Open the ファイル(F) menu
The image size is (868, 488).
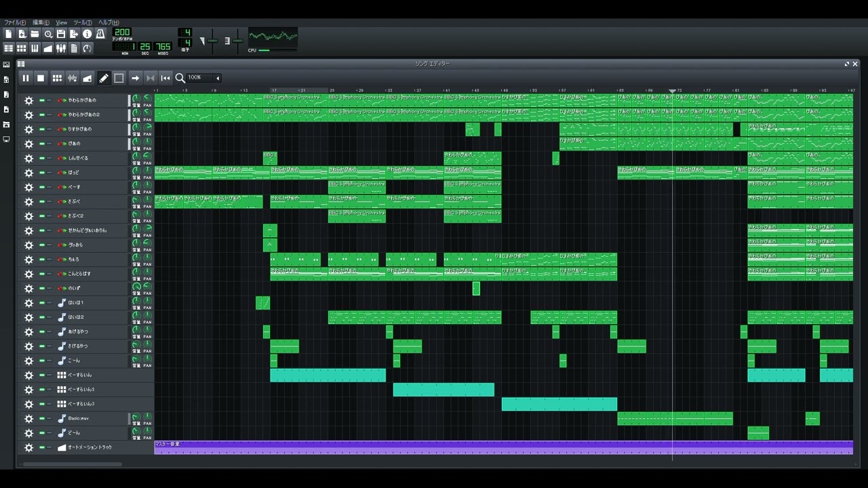tap(15, 22)
